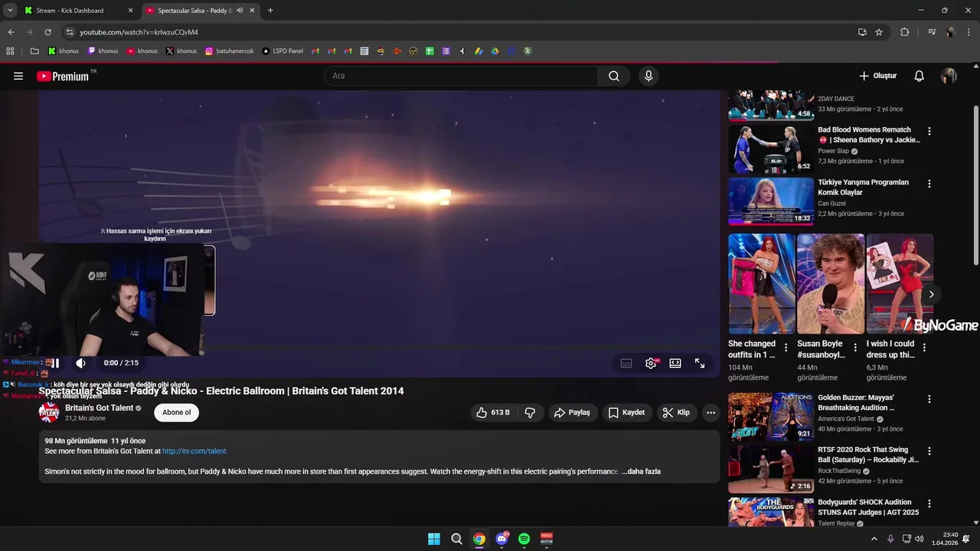
Task: Click the Kaydet save button
Action: [627, 412]
